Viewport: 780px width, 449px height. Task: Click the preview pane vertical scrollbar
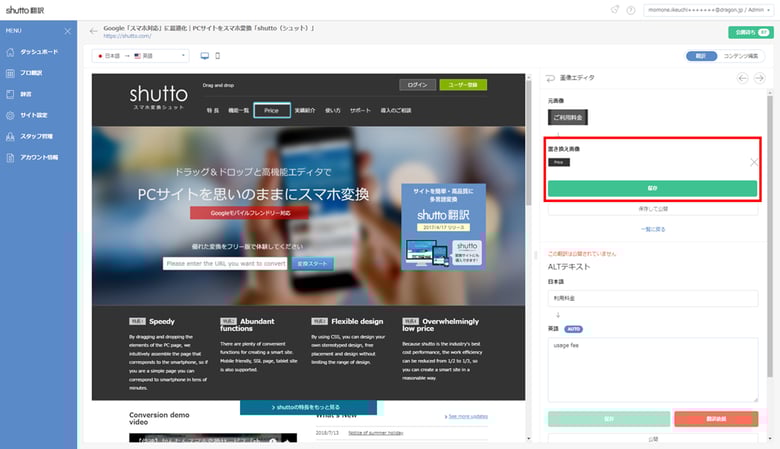click(529, 142)
